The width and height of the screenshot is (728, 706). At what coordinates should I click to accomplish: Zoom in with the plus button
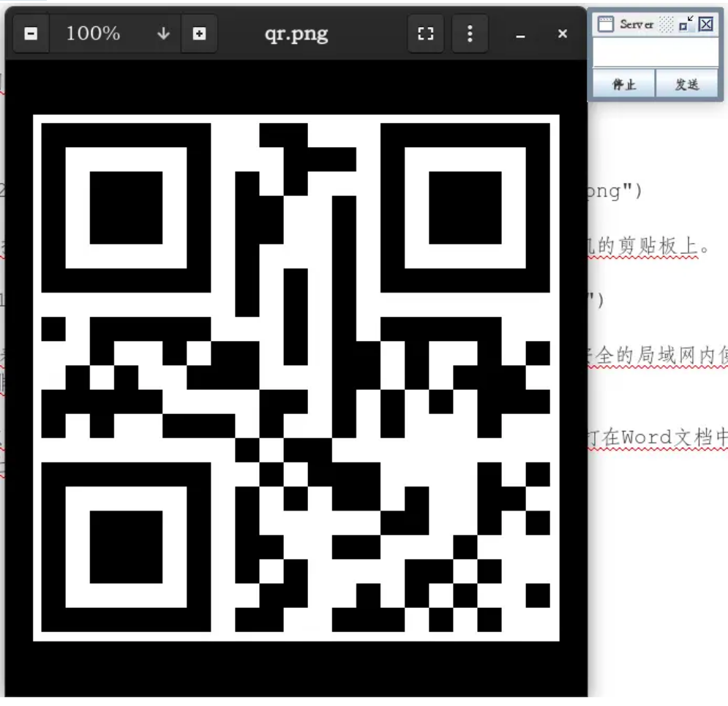tap(199, 34)
